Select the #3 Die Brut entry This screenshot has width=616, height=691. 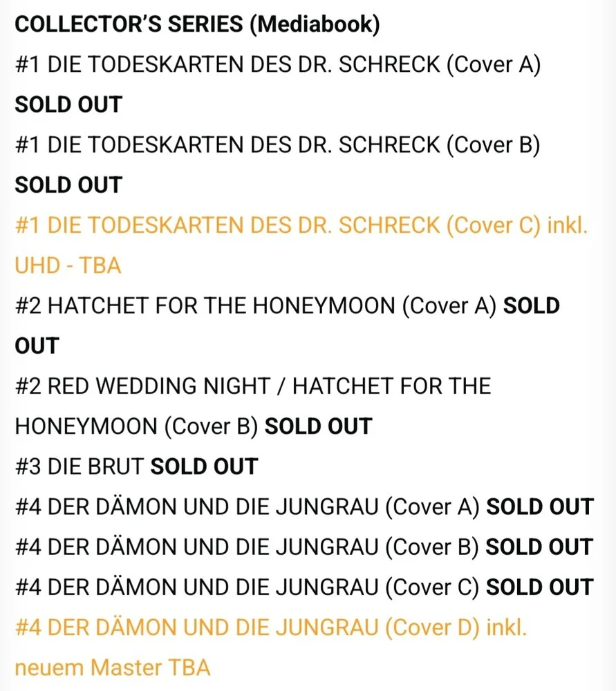pyautogui.click(x=79, y=466)
